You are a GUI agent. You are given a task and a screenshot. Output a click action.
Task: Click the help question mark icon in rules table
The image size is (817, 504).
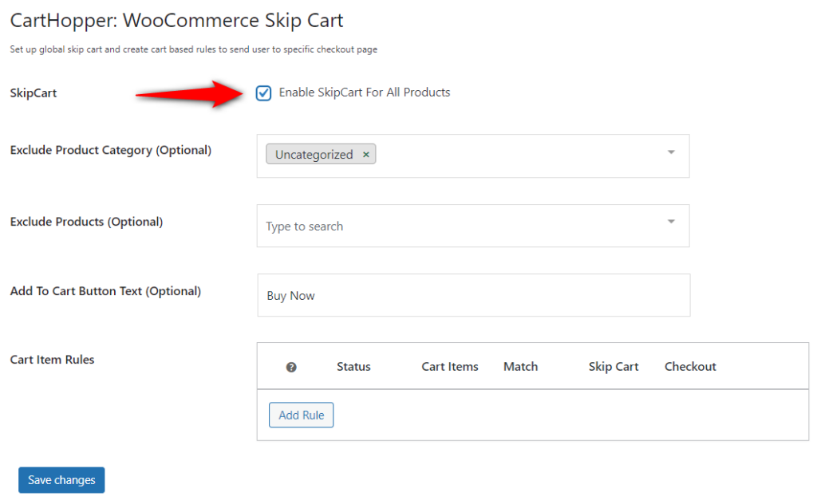pyautogui.click(x=291, y=367)
